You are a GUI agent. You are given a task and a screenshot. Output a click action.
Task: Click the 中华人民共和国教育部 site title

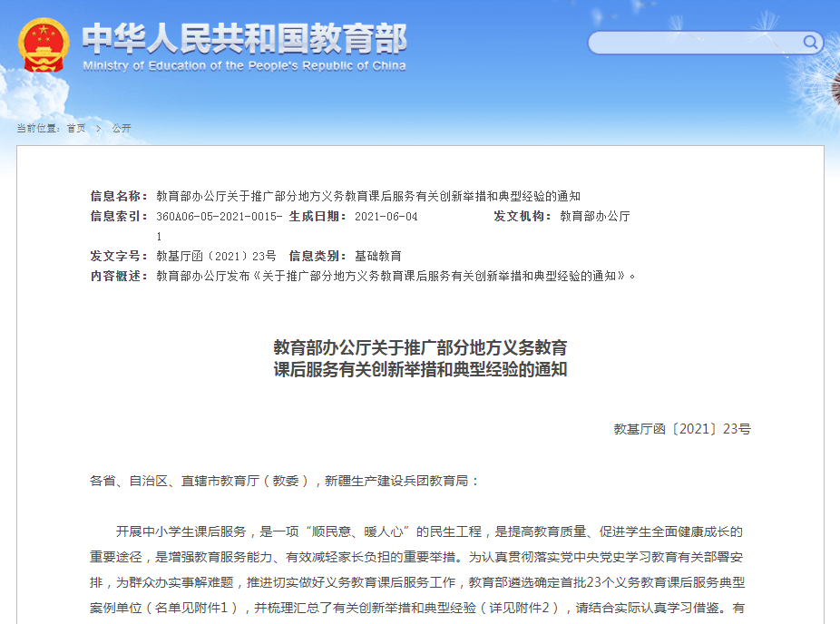[244, 38]
